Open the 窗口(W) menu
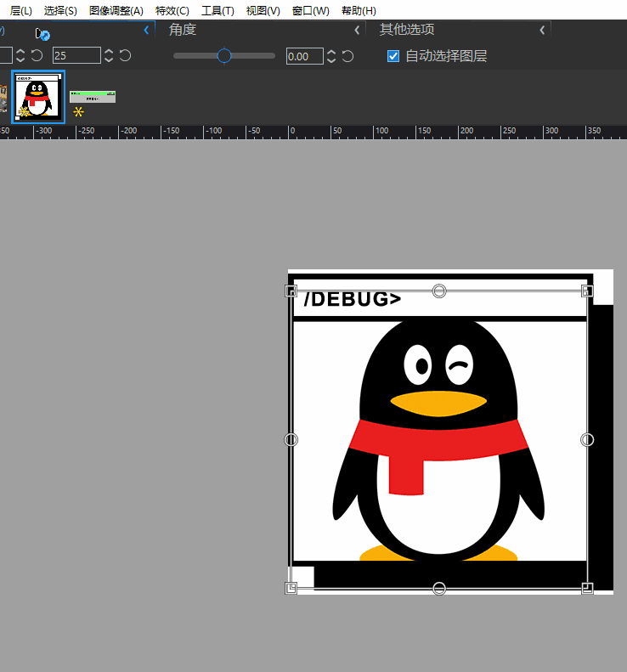The width and height of the screenshot is (627, 672). [310, 10]
